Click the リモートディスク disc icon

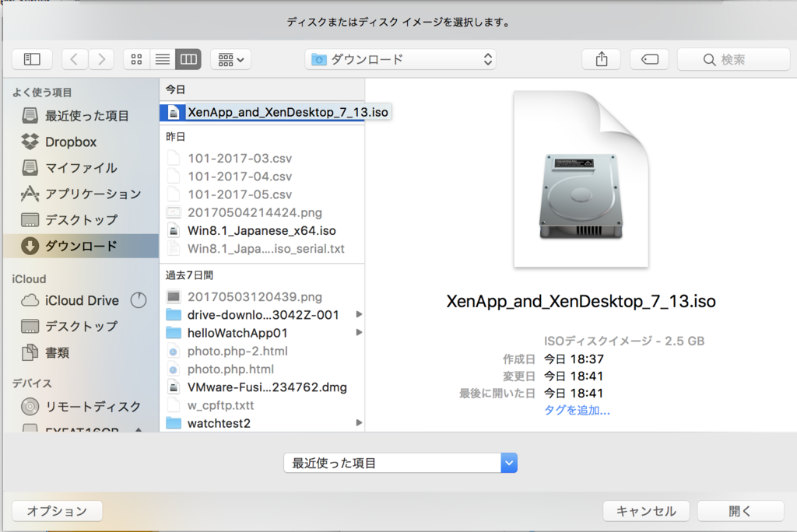(x=30, y=407)
